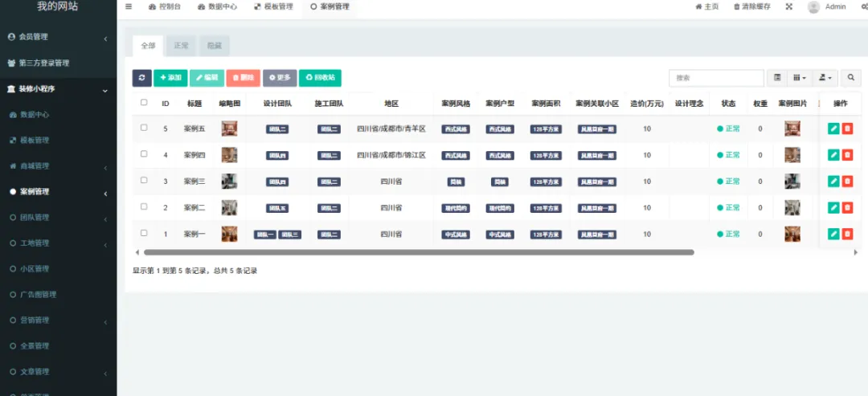Expand 工地管理 sidebar menu
The height and width of the screenshot is (396, 868).
pos(58,243)
